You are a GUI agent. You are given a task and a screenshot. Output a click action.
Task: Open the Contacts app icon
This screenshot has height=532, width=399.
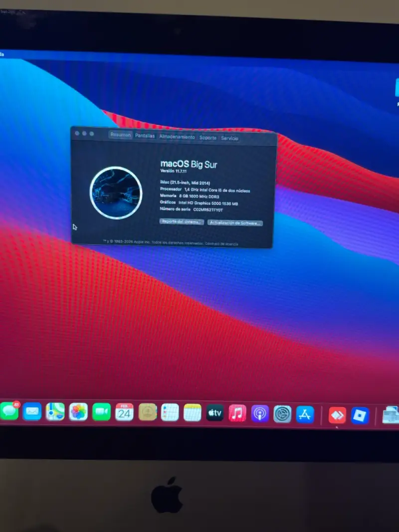pyautogui.click(x=148, y=412)
